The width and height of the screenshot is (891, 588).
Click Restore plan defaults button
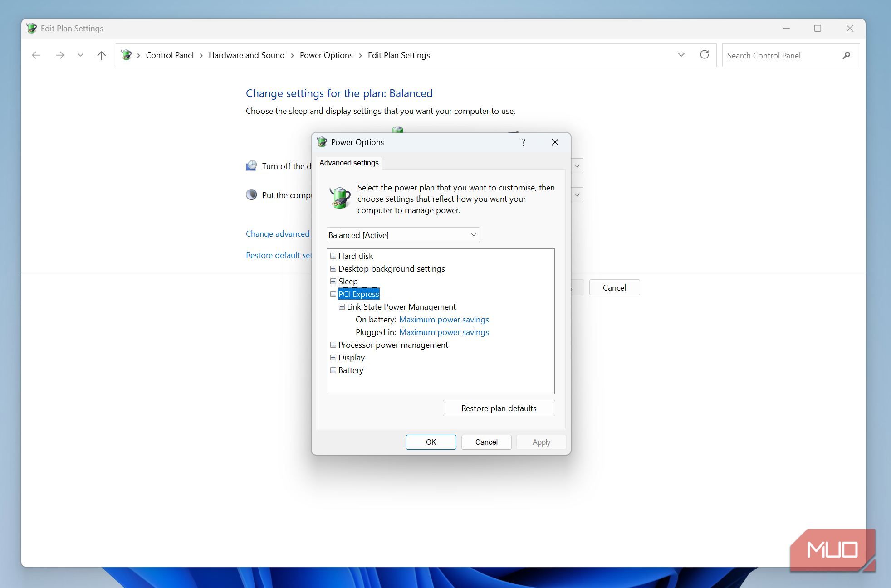(499, 408)
